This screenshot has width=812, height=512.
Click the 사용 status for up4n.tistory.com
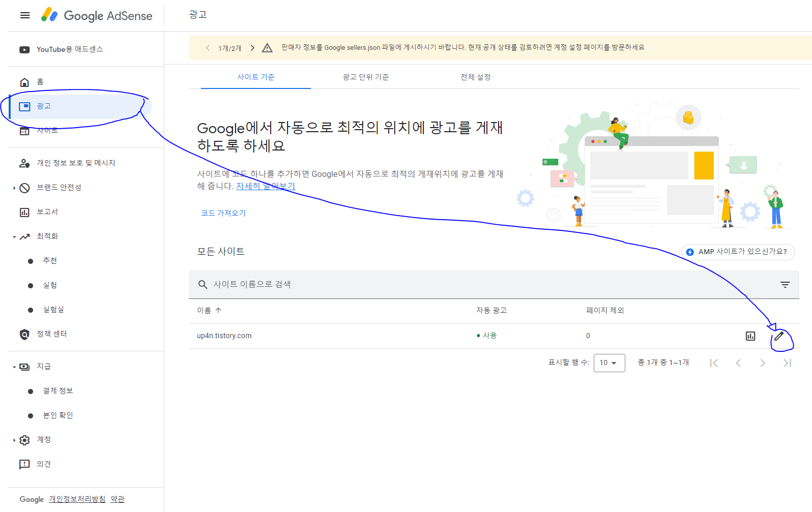486,336
